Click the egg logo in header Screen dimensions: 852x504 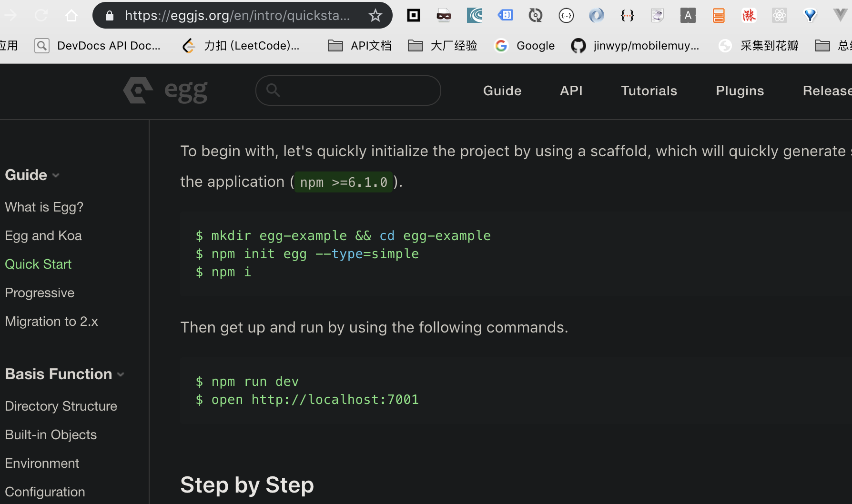tap(165, 91)
